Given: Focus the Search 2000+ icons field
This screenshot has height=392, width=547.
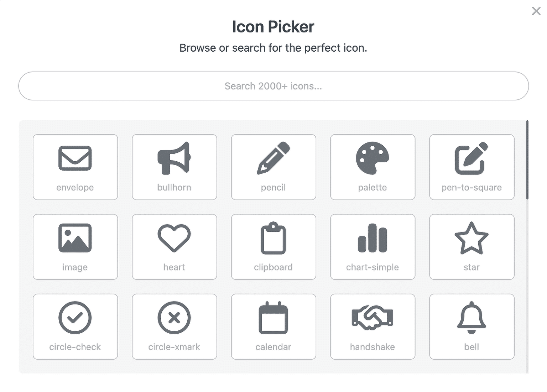Looking at the screenshot, I should tap(273, 86).
